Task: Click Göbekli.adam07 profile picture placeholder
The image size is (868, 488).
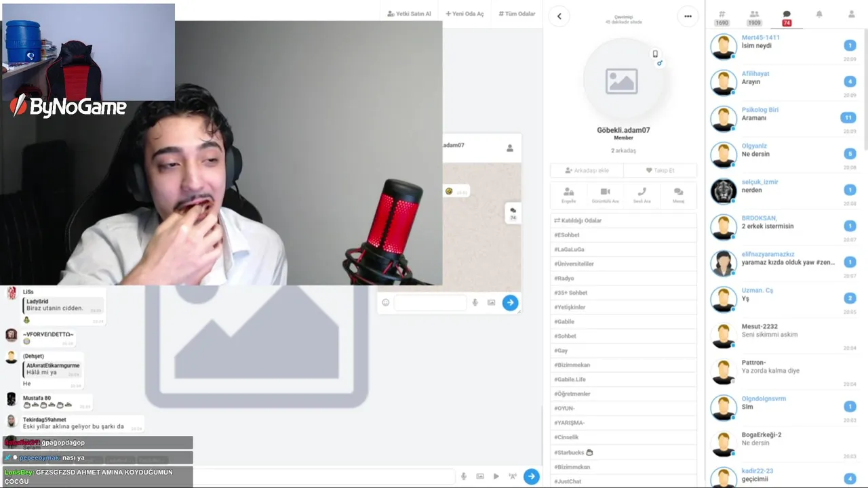Action: [x=622, y=81]
